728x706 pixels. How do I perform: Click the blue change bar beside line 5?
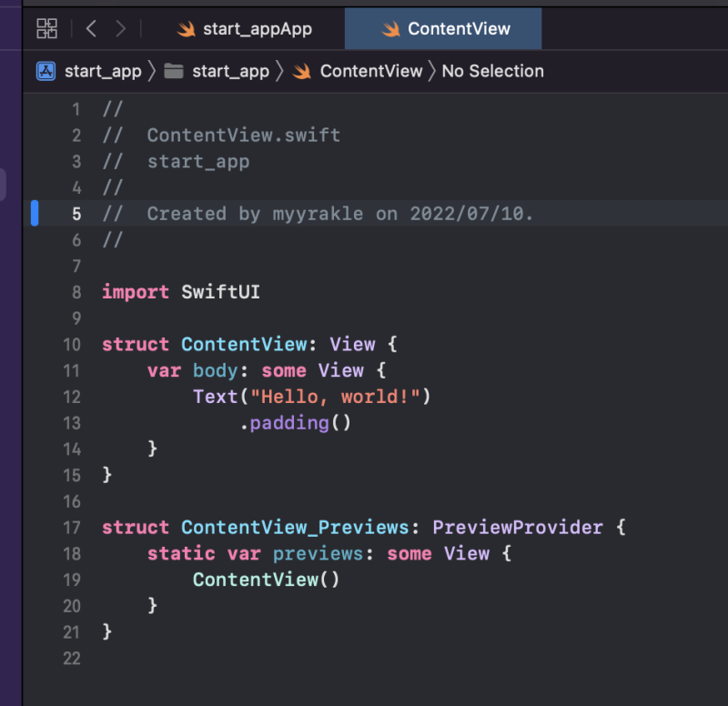coord(35,214)
